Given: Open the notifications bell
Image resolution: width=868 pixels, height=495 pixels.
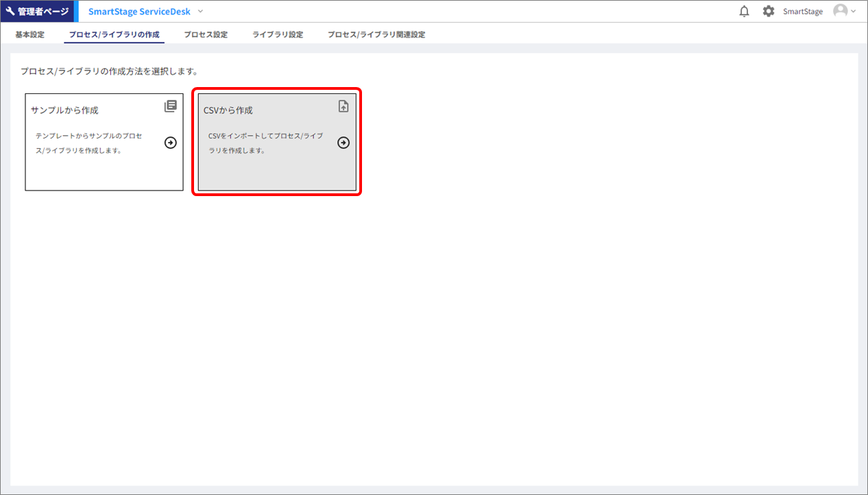Looking at the screenshot, I should point(744,12).
